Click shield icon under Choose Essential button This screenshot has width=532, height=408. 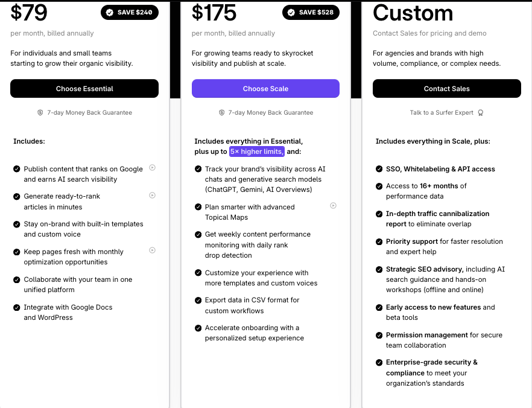(40, 113)
